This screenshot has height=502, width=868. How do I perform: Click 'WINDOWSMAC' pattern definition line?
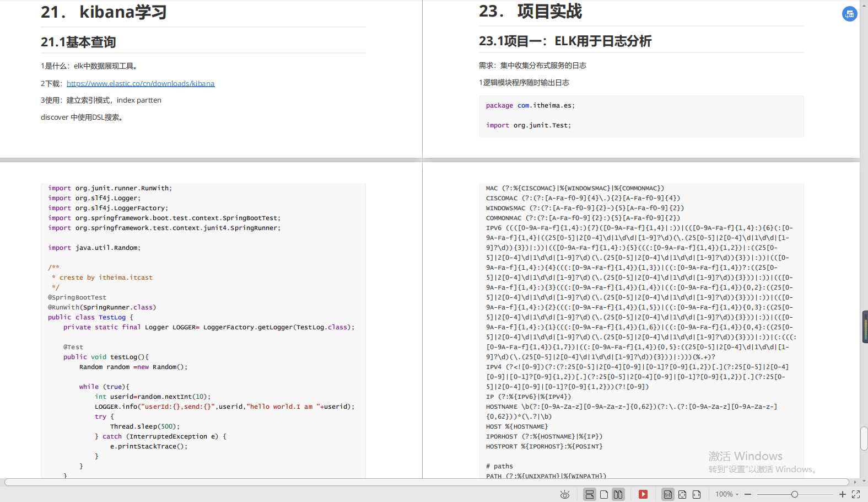(x=585, y=208)
